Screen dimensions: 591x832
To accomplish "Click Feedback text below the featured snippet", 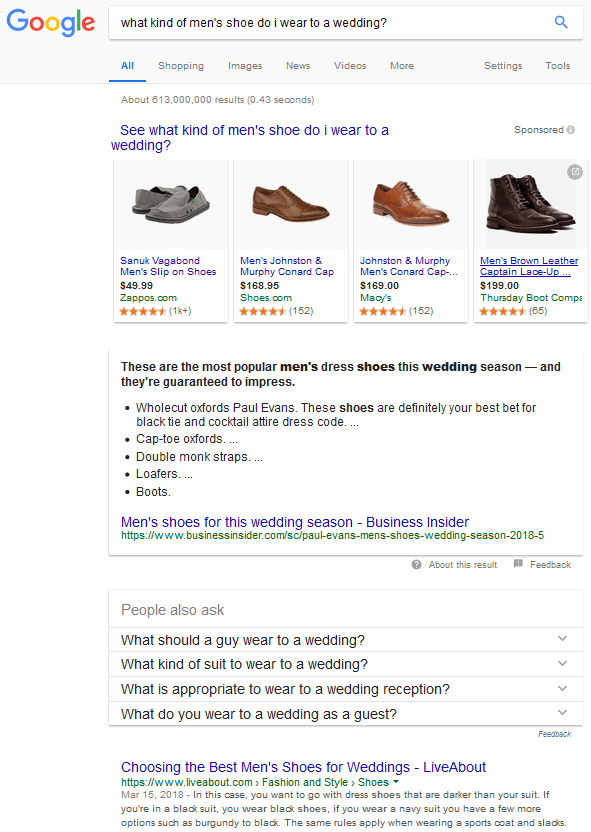I will (550, 565).
